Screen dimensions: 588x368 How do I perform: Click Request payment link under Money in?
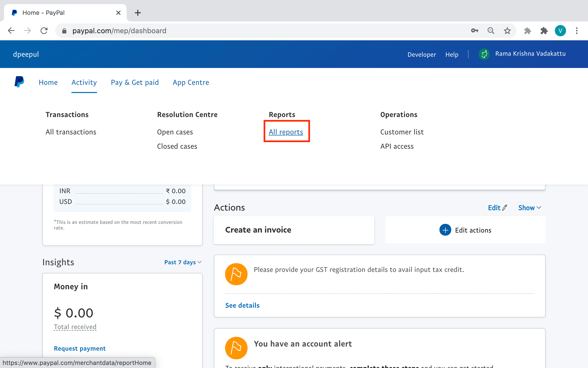80,348
